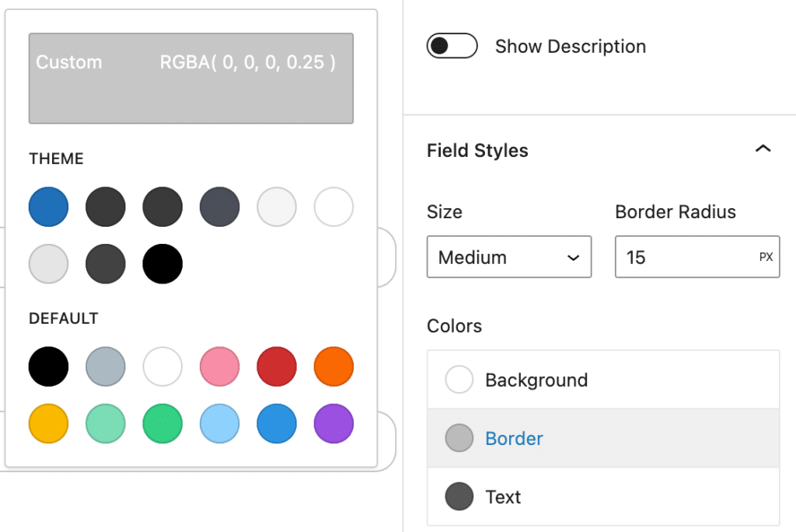The width and height of the screenshot is (796, 532).
Task: Pick the mint green color from Default
Action: [x=105, y=423]
